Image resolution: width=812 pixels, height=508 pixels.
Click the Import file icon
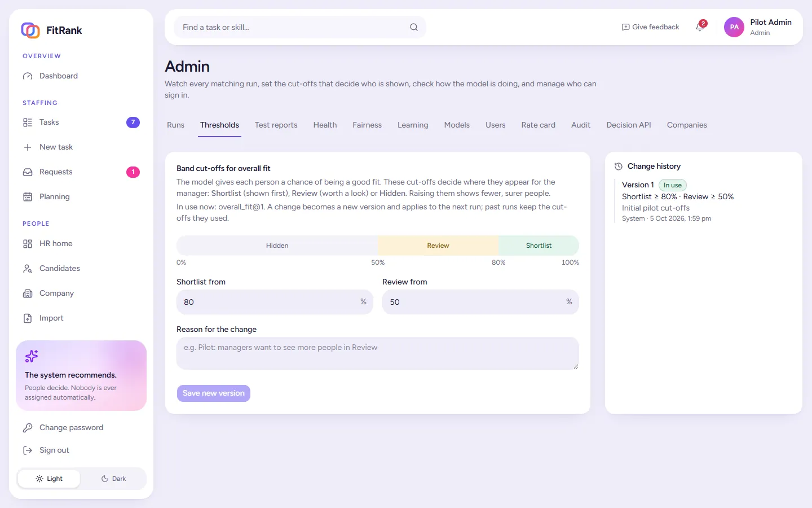pyautogui.click(x=28, y=318)
